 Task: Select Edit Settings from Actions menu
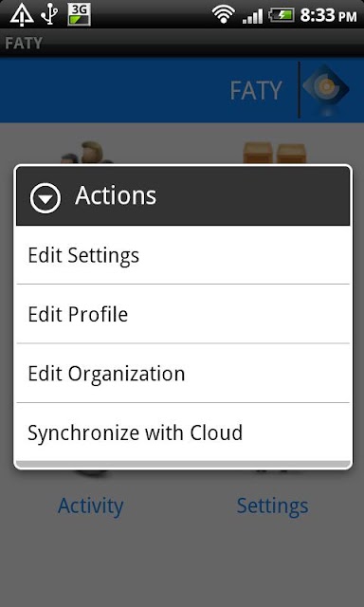183,255
